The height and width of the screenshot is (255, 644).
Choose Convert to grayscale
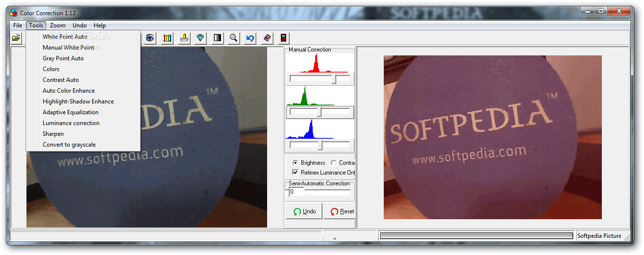tap(83, 145)
